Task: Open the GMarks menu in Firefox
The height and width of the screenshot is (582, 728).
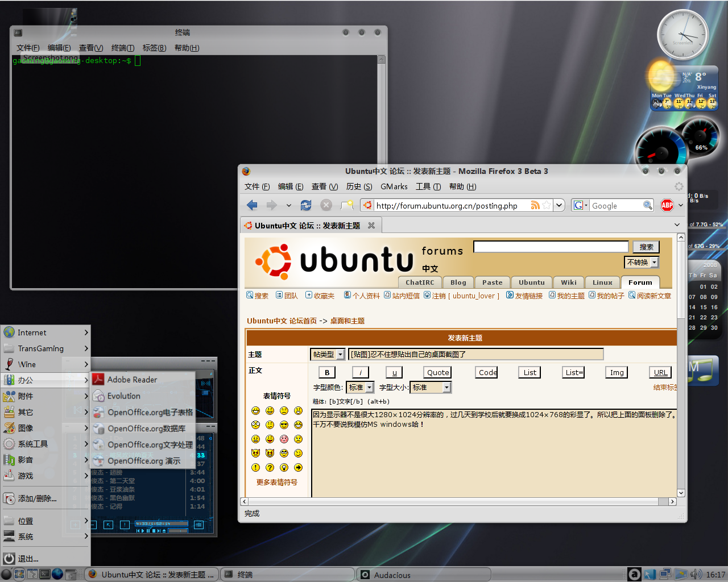Action: (x=394, y=186)
